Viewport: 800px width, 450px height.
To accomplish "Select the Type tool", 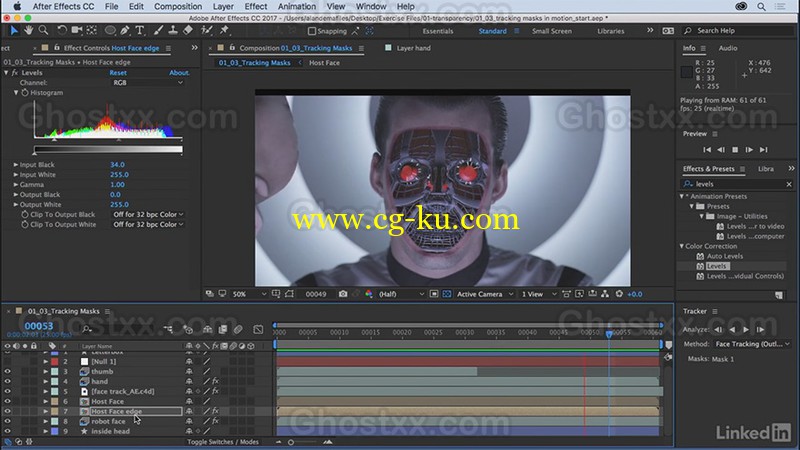I will (139, 31).
